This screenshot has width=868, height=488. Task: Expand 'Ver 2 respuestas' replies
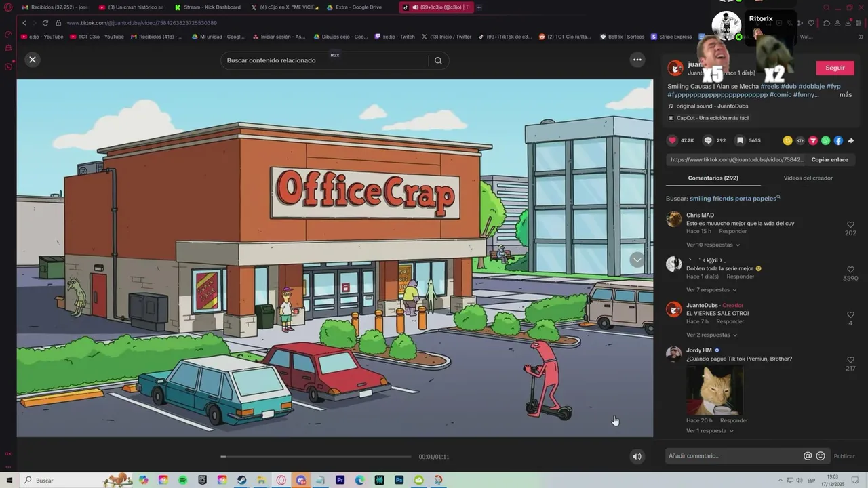[x=711, y=335]
